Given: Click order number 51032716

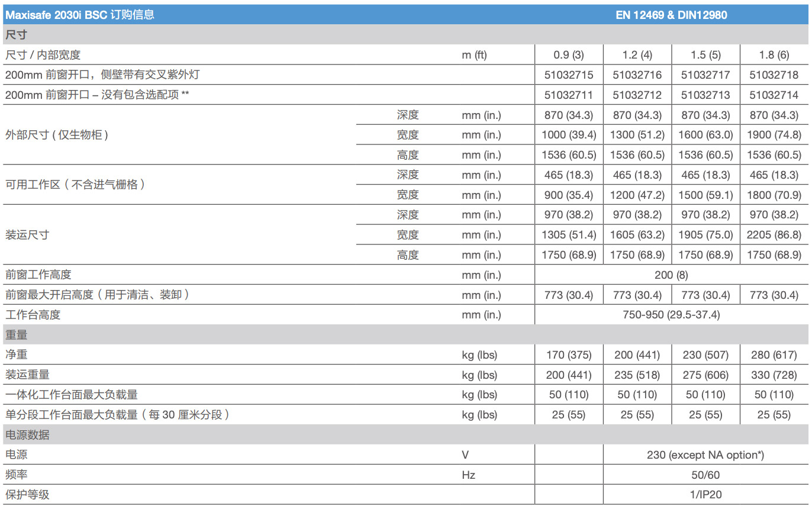Looking at the screenshot, I should [x=637, y=75].
